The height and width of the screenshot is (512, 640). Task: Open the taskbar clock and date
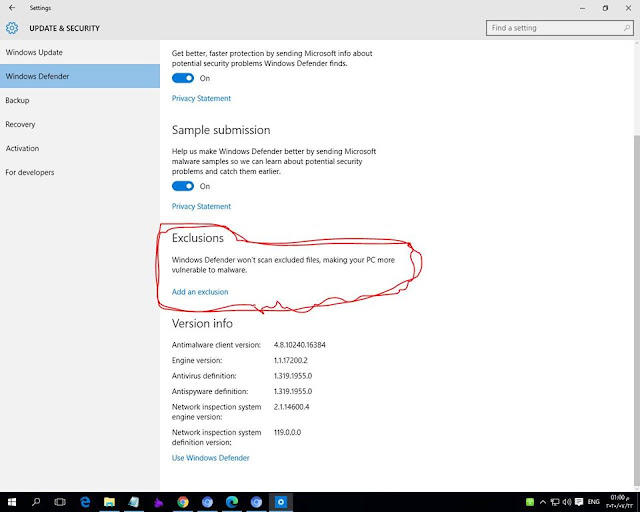(x=620, y=502)
